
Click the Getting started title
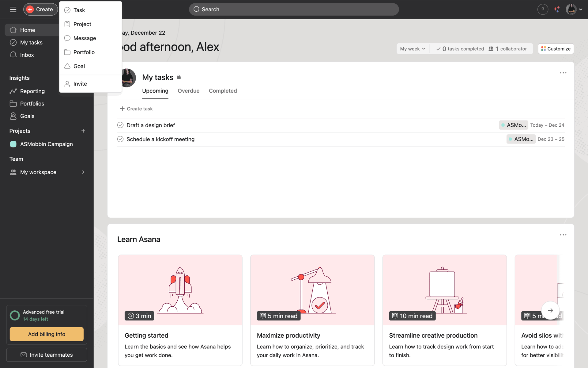(x=146, y=335)
